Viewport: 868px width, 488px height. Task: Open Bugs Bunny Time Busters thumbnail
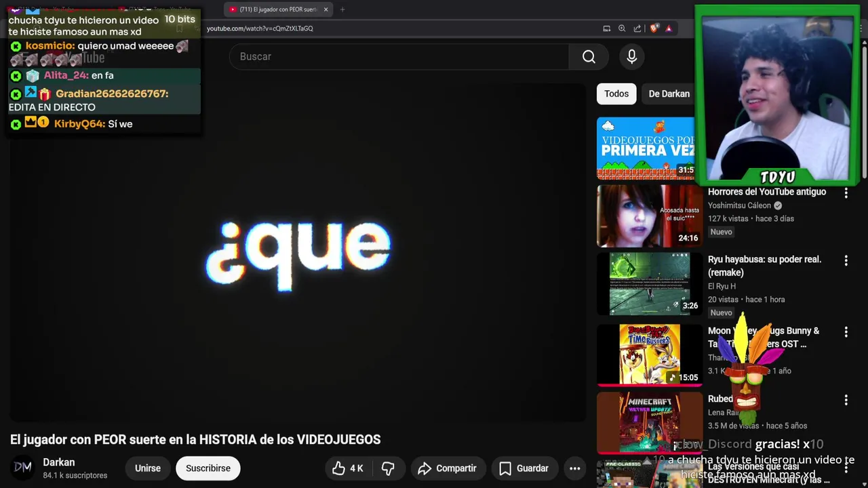pyautogui.click(x=650, y=355)
